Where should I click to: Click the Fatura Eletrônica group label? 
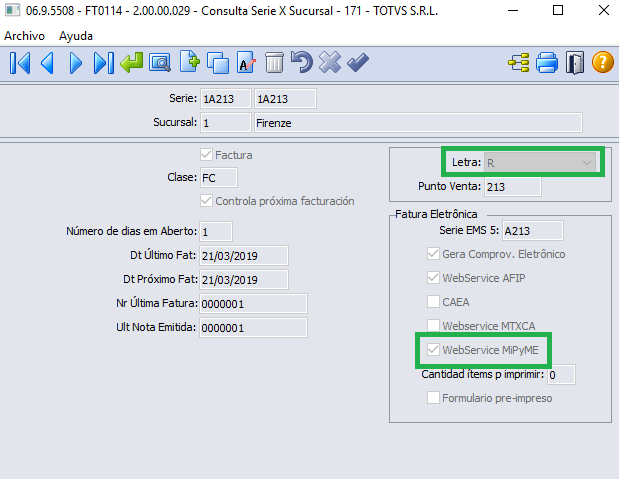point(436,214)
